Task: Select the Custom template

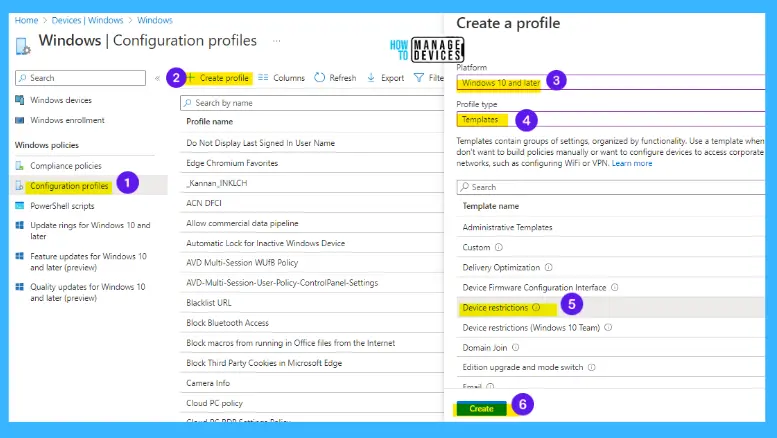Action: tap(476, 247)
